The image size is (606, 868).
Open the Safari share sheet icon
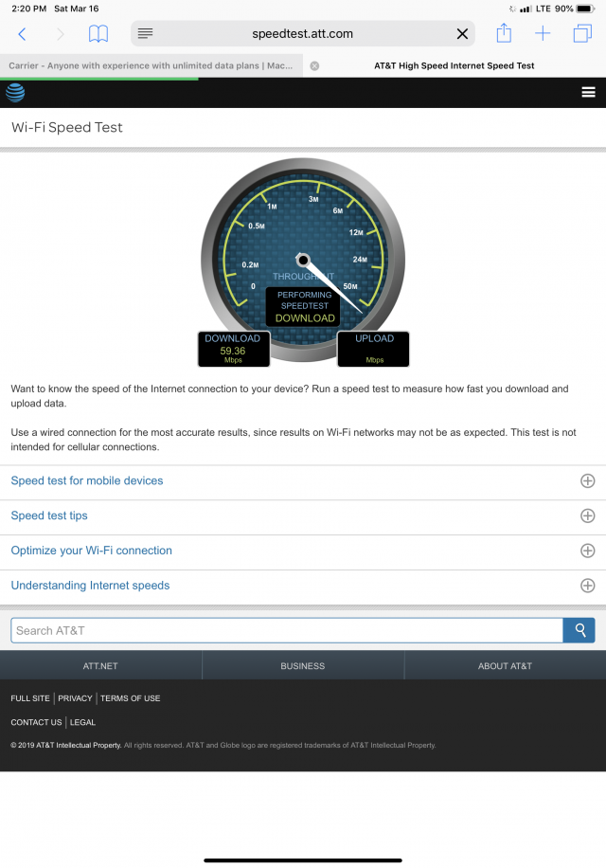pos(504,33)
